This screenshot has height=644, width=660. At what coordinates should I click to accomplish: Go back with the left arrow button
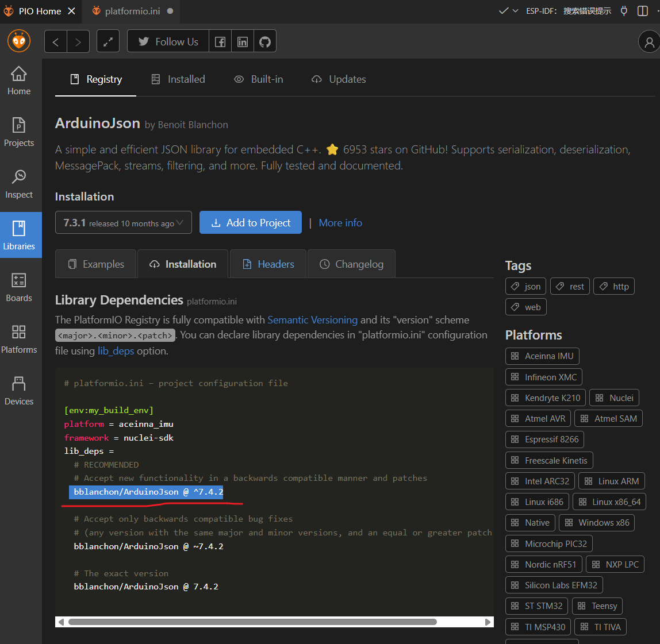point(56,41)
